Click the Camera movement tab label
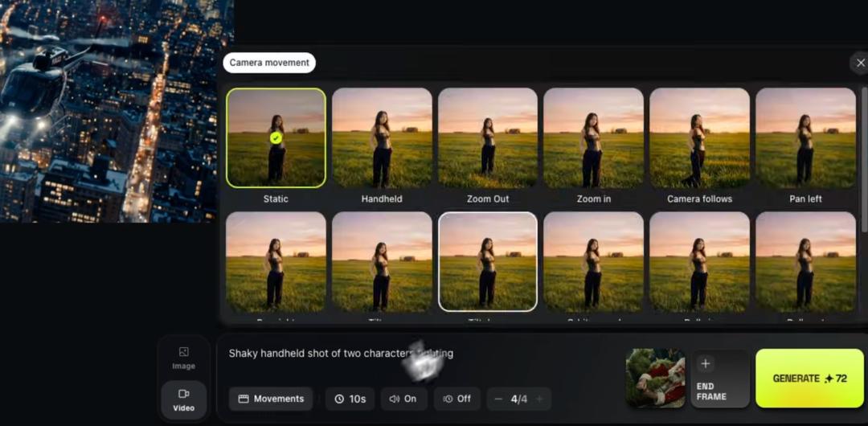Viewport: 868px width, 426px height. pos(269,63)
